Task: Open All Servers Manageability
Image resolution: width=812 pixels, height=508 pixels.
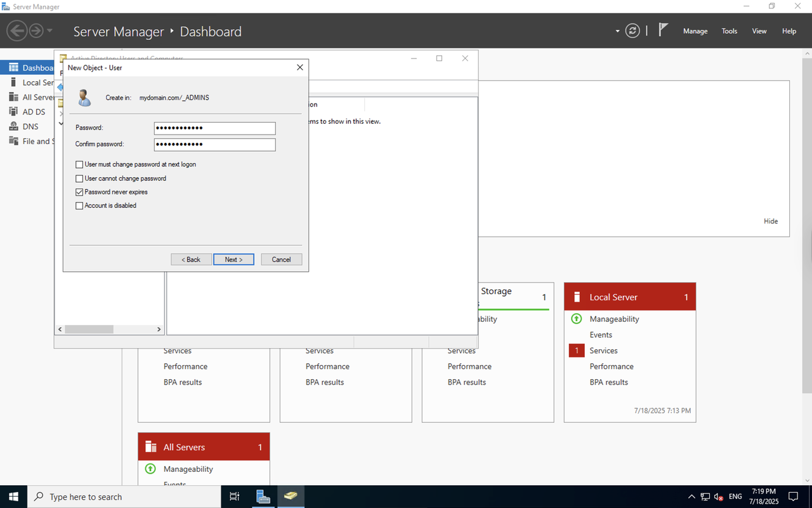Action: [188, 469]
